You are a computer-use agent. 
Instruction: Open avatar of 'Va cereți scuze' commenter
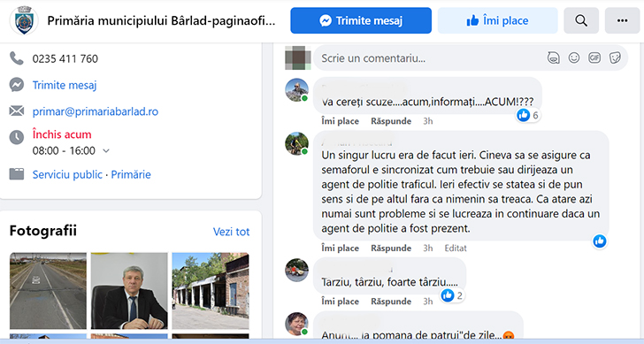click(x=296, y=90)
